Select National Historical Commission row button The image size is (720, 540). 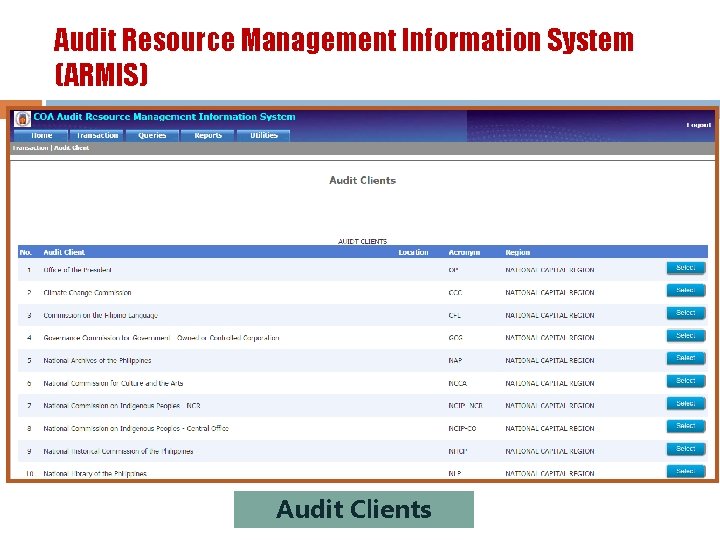tap(686, 449)
